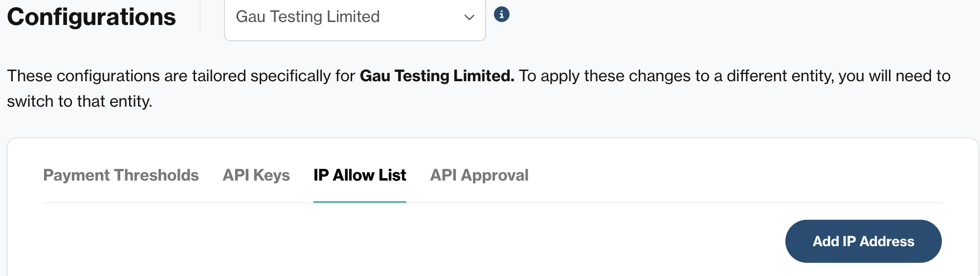Click the word 'Address' on the blue button
Image resolution: width=980 pixels, height=276 pixels.
[x=887, y=241]
